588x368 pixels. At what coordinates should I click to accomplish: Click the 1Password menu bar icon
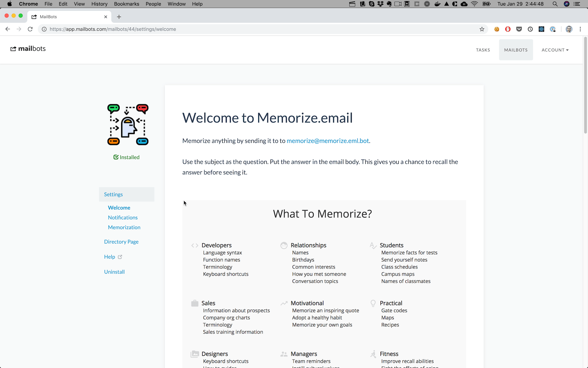point(427,4)
